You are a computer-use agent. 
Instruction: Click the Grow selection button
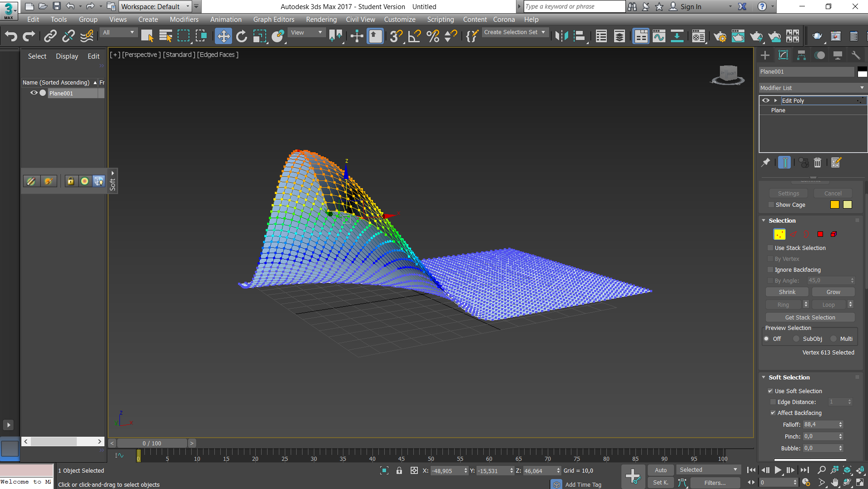pos(833,292)
